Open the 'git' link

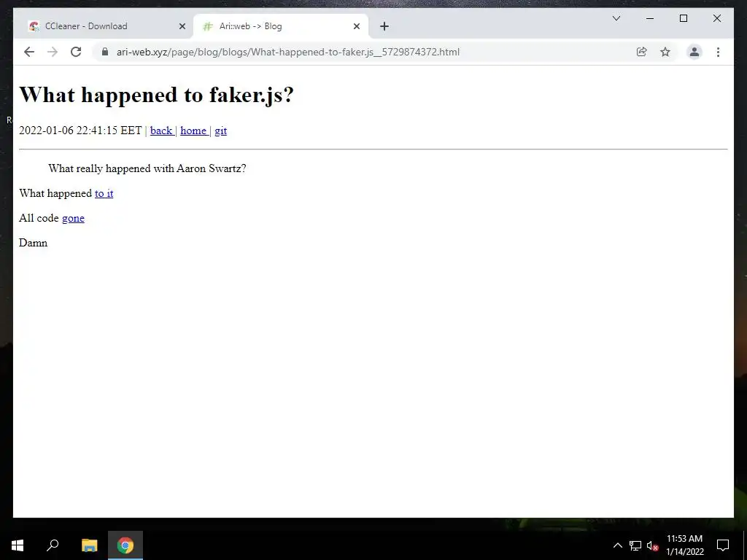tap(220, 131)
